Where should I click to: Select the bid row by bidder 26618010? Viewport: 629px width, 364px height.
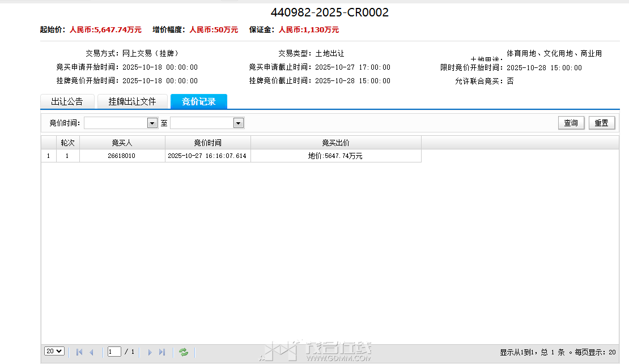point(122,156)
